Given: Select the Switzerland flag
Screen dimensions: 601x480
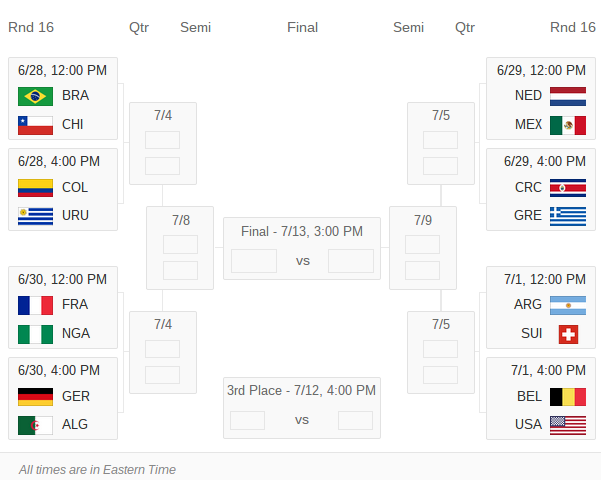Looking at the screenshot, I should coord(568,334).
